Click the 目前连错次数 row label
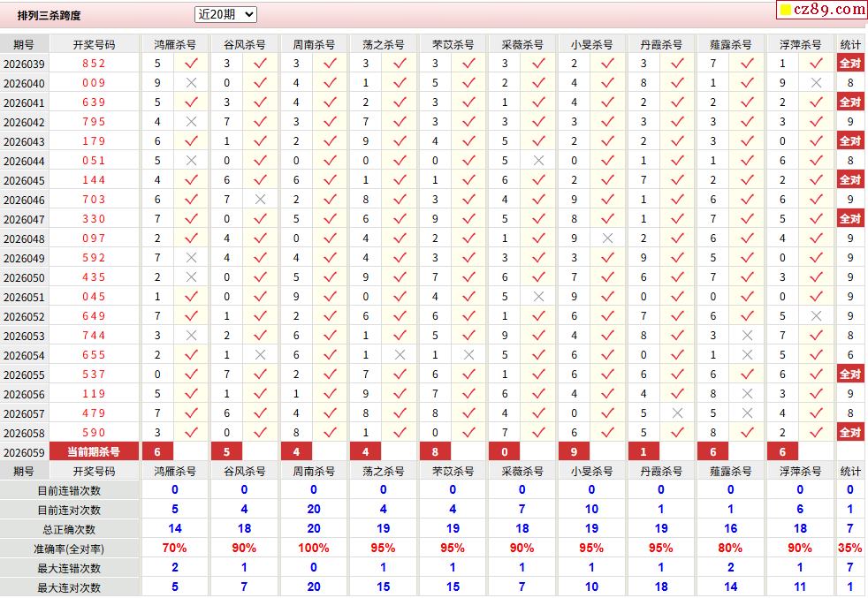The width and height of the screenshot is (868, 598). (69, 491)
